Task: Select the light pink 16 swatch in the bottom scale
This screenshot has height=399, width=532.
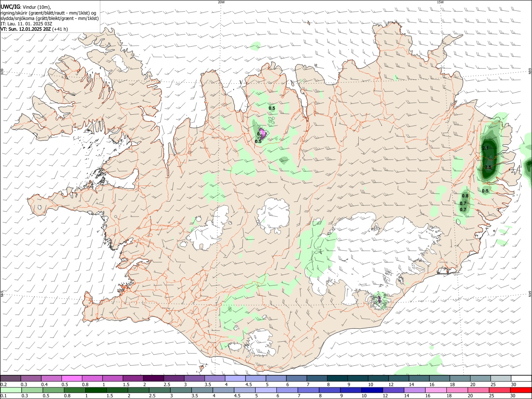Action: [436, 390]
